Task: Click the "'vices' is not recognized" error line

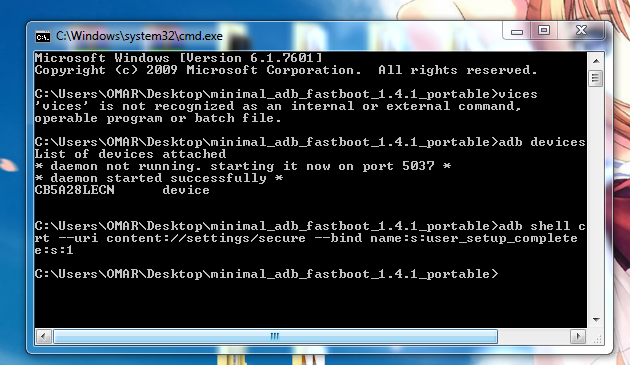Action: click(278, 106)
